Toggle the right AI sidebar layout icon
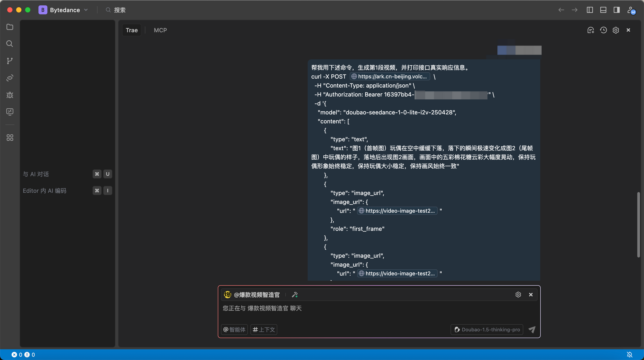 [617, 10]
